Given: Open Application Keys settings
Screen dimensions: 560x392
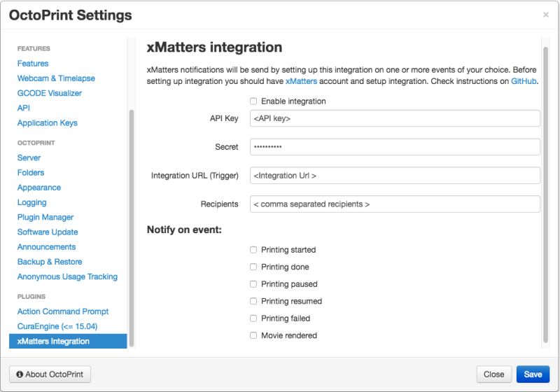Looking at the screenshot, I should 48,122.
